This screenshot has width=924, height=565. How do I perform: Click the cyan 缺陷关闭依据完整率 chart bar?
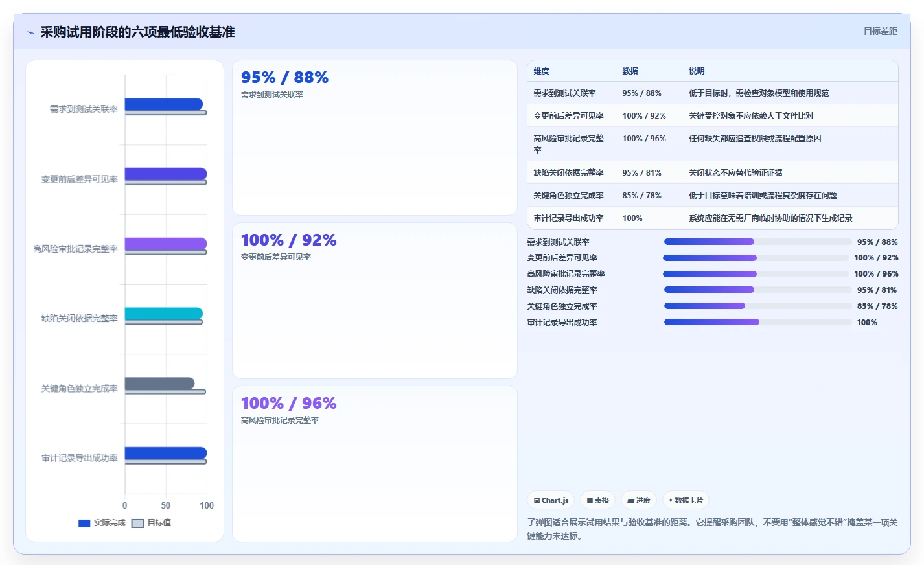(164, 314)
